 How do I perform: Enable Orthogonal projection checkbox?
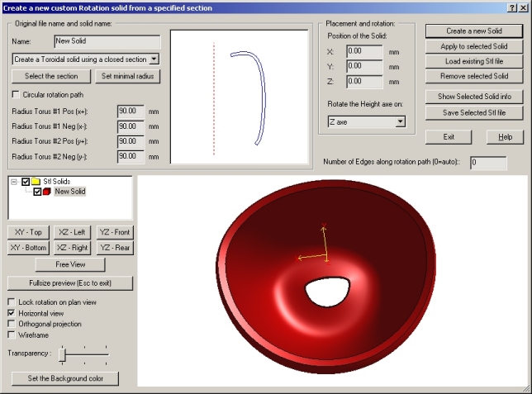12,324
